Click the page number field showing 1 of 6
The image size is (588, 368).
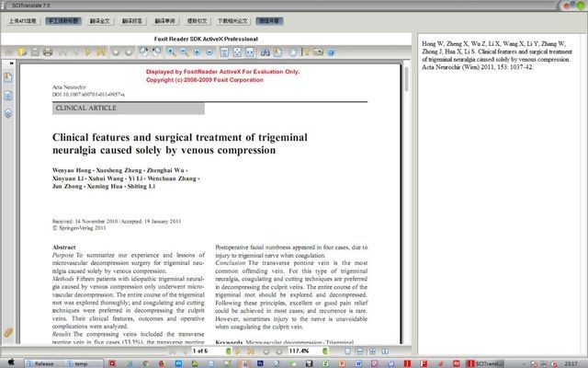[200, 351]
